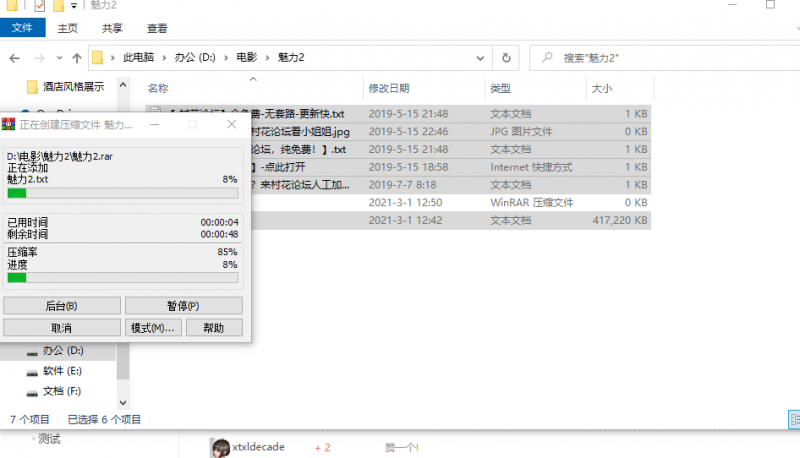800x458 pixels.
Task: Click the search magnifier icon
Action: coord(547,58)
